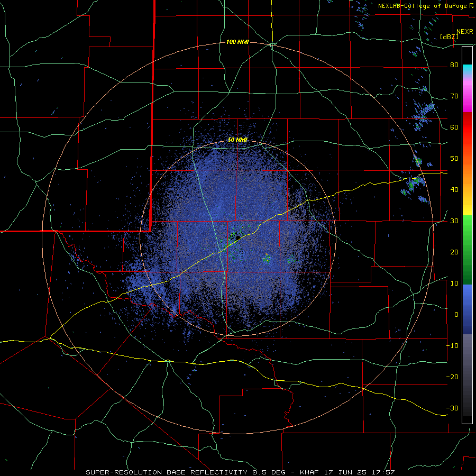Click the 50 value on the dBZ scale
Image resolution: width=476 pixels, height=476 pixels.
coord(454,159)
